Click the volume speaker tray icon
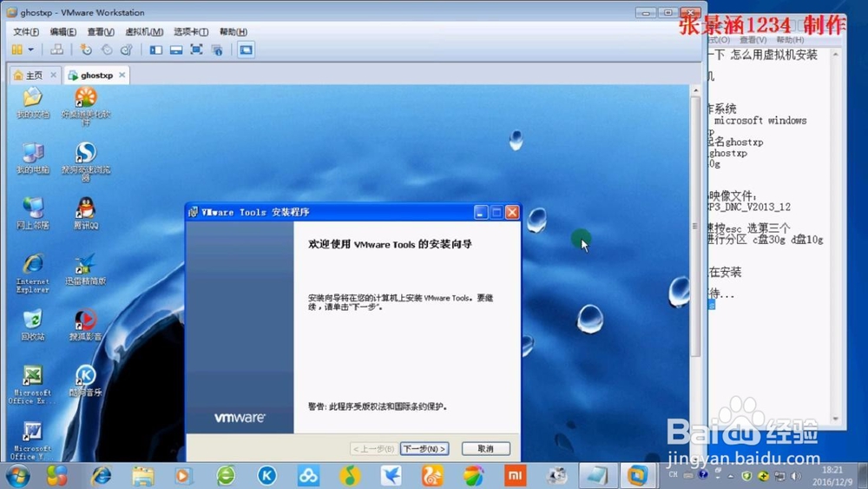 tap(796, 476)
